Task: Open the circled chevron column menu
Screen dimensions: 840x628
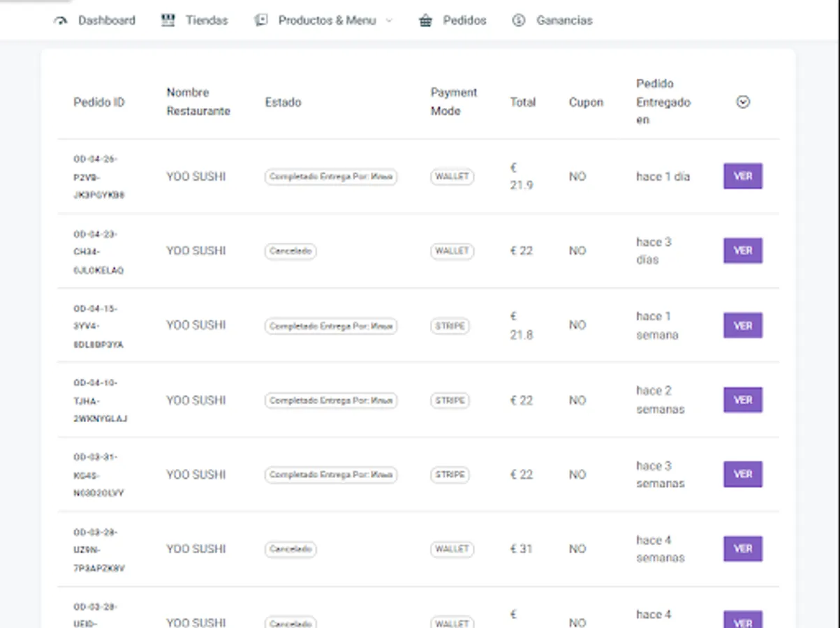Action: [x=743, y=102]
